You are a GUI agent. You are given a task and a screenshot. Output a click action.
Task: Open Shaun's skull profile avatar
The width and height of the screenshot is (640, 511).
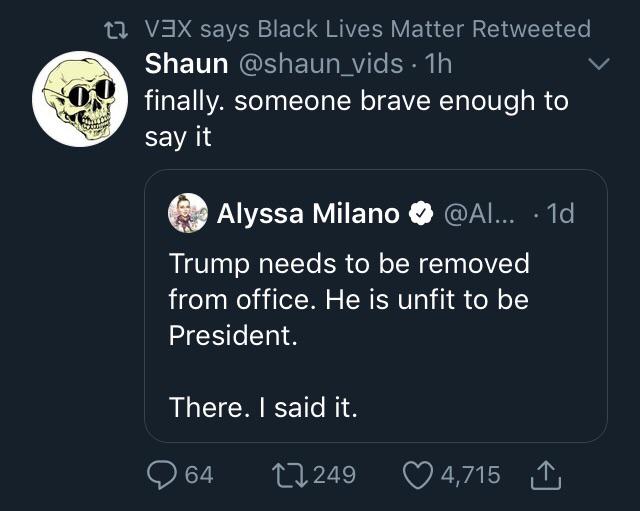(80, 99)
